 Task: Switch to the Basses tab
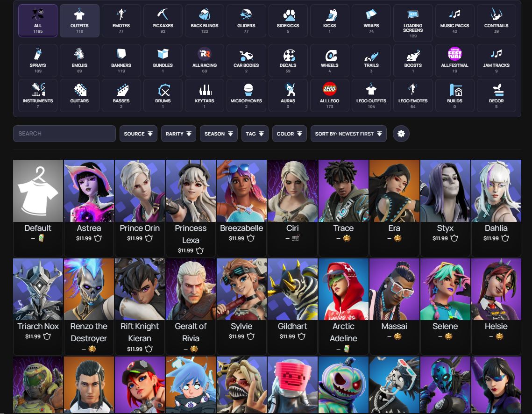[x=121, y=96]
